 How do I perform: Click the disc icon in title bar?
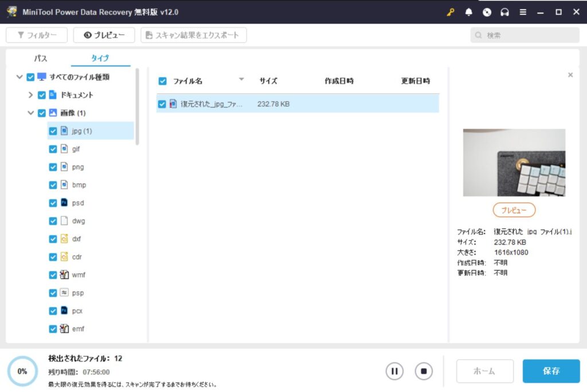(487, 12)
